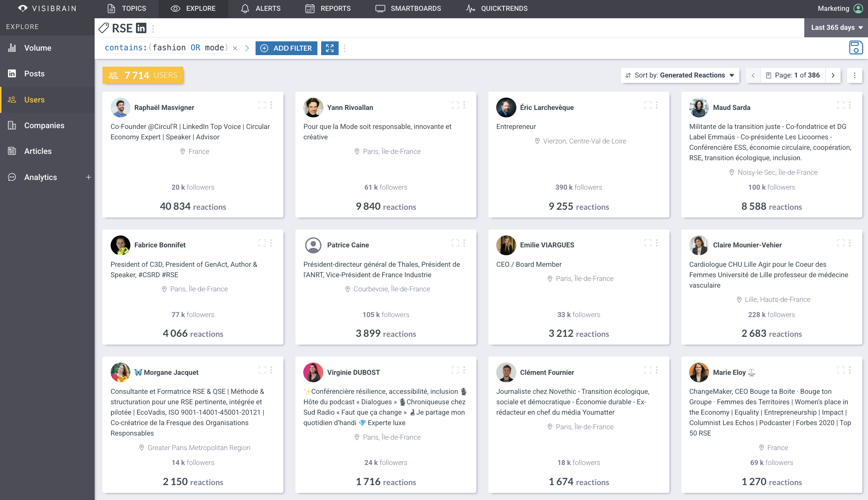Click the fullscreen expand filter icon
Image resolution: width=868 pixels, height=500 pixels.
330,48
